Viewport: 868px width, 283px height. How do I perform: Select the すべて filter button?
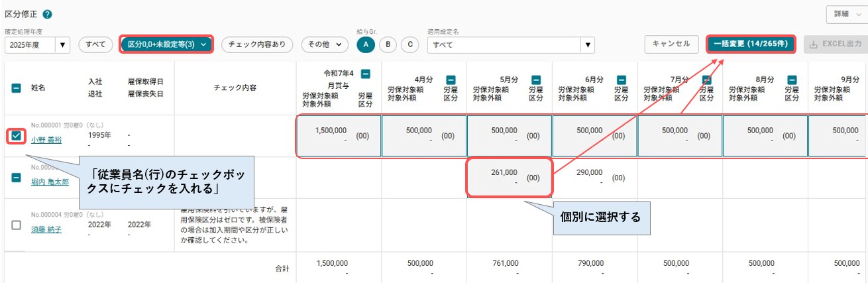pos(95,44)
